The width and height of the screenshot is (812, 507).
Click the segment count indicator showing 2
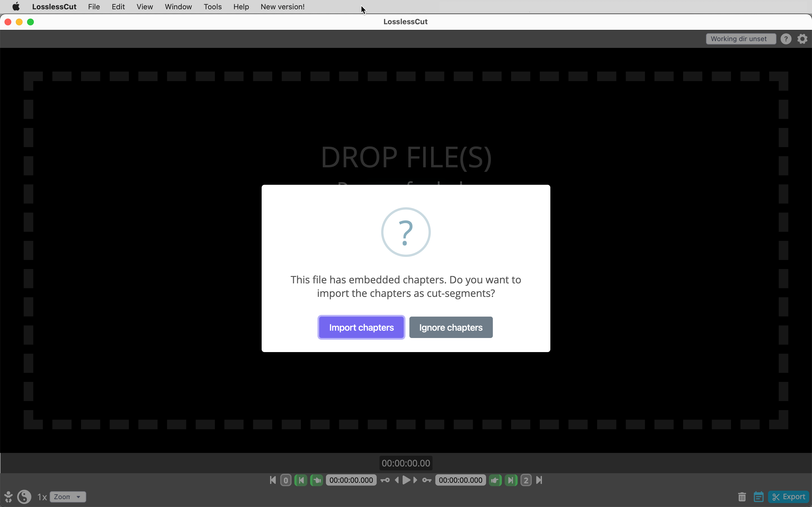[x=526, y=480]
